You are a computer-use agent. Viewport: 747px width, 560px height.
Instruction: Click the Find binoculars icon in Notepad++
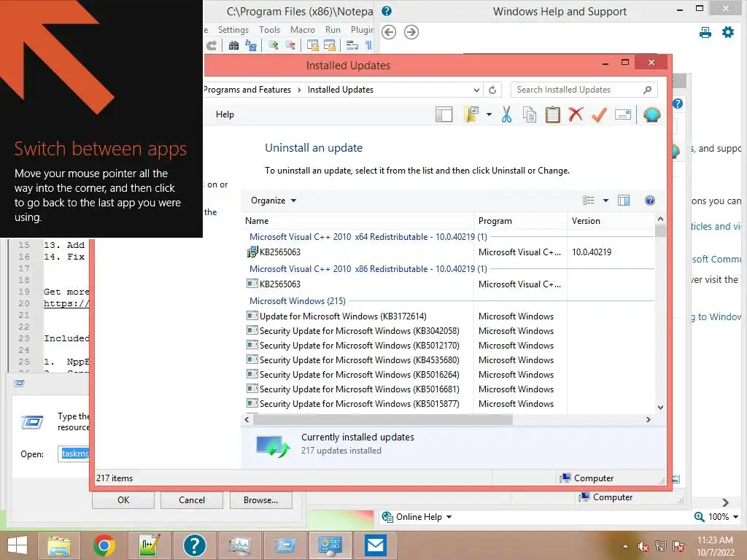click(x=233, y=45)
